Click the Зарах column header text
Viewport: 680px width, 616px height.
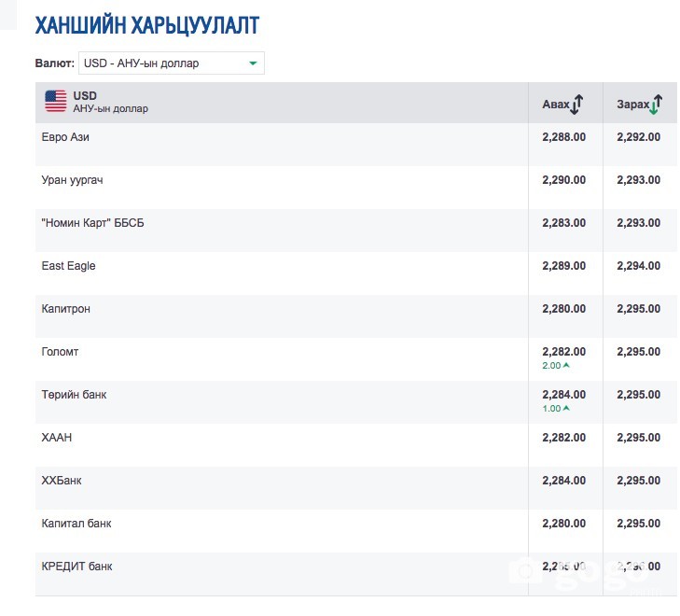coord(632,105)
